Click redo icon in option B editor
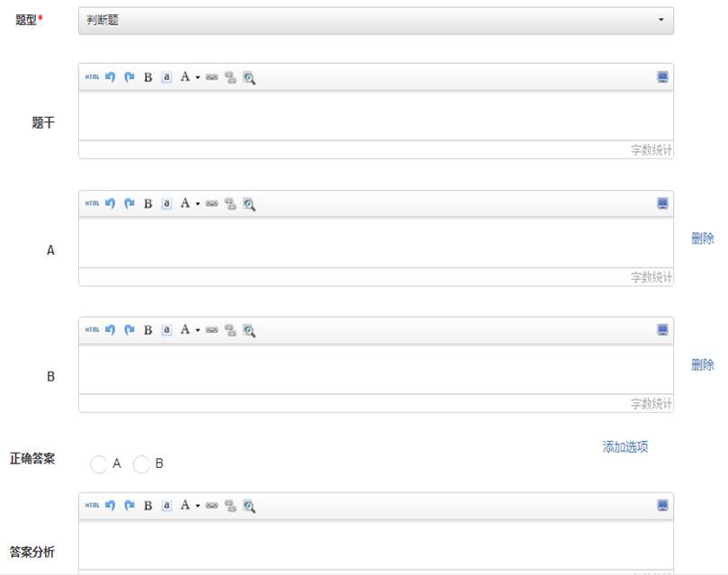The image size is (728, 575). (129, 330)
